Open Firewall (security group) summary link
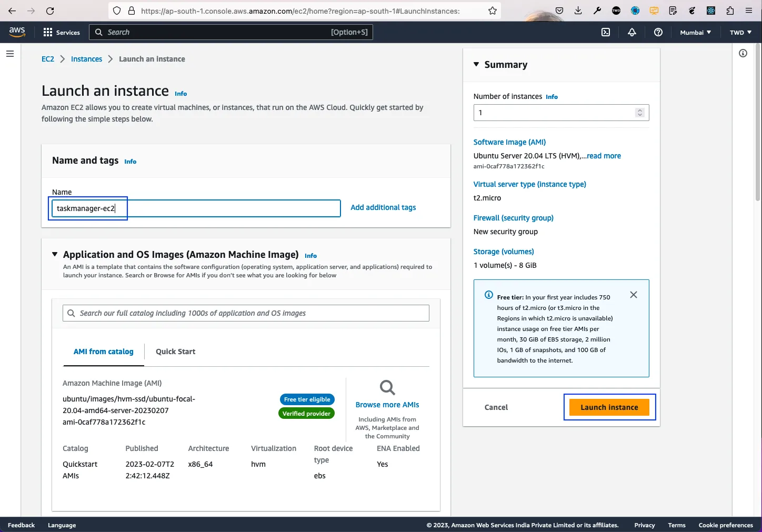This screenshot has height=532, width=762. [513, 218]
